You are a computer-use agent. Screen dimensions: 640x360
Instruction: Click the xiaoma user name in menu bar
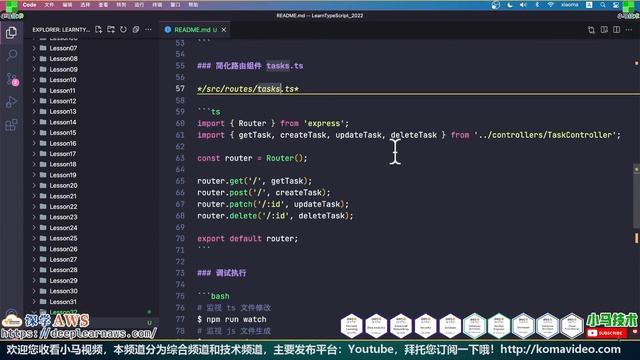click(569, 5)
